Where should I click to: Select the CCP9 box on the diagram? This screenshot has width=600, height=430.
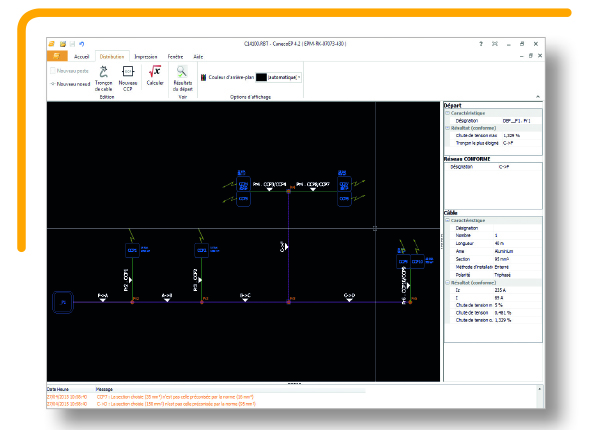[403, 262]
